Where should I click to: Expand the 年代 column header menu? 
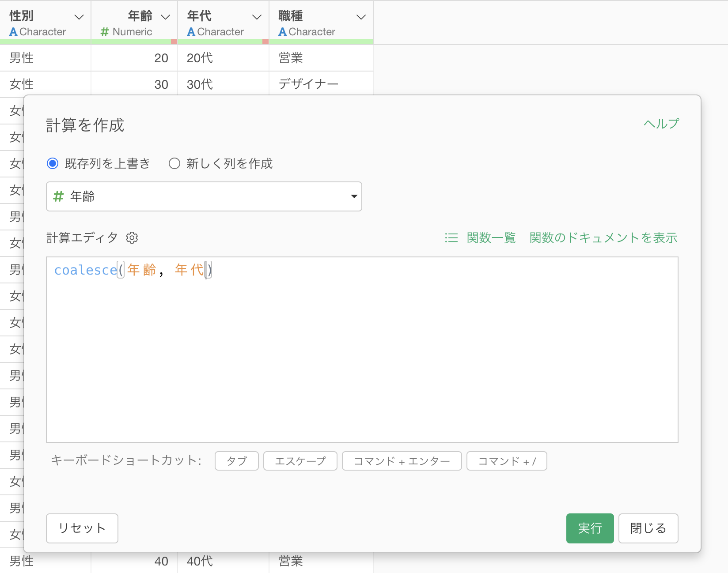[257, 17]
